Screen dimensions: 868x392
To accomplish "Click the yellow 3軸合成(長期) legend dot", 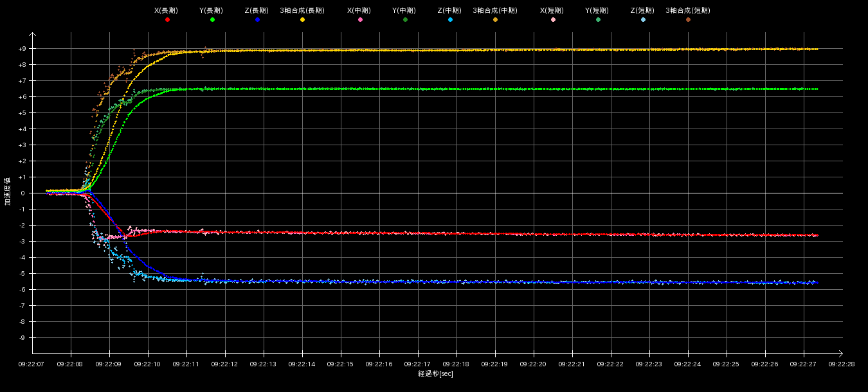I will pyautogui.click(x=302, y=20).
